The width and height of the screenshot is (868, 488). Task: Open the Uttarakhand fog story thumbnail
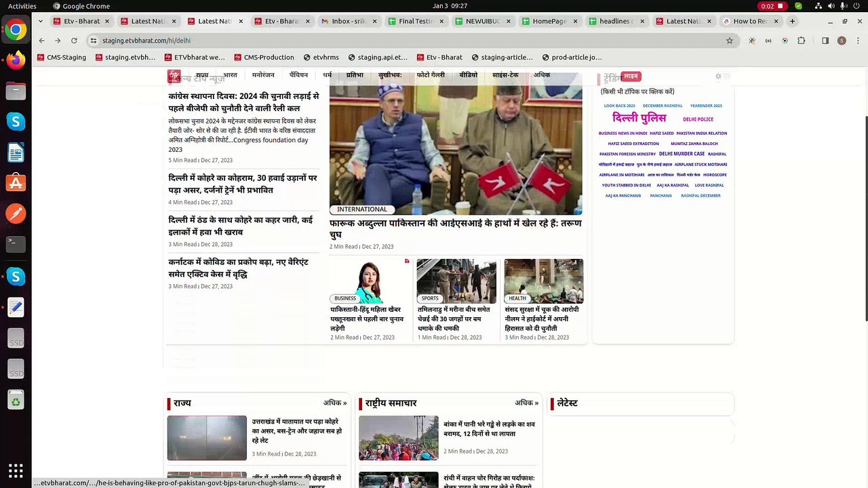(x=207, y=438)
